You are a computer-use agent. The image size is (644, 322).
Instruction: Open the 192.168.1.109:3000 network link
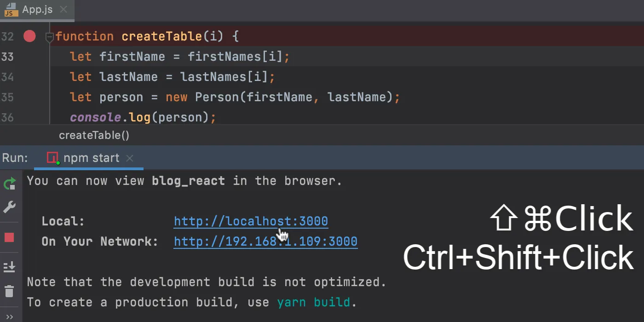(265, 241)
